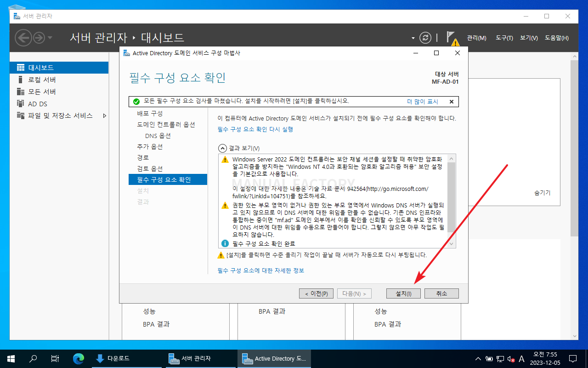Open the notifications flag with warning
The image size is (588, 368).
point(452,38)
